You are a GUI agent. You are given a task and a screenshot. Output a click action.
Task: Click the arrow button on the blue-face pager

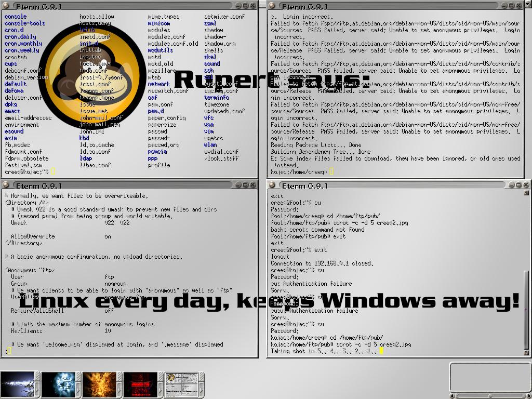[79, 389]
